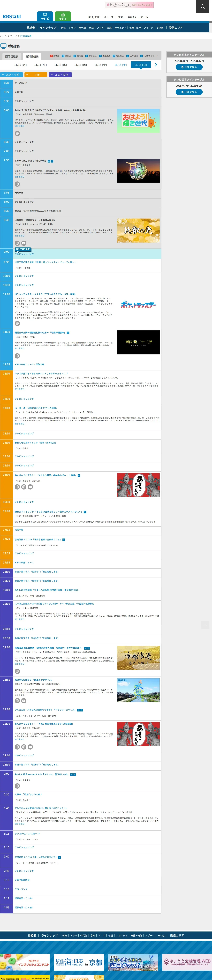
Task: Open アニメ category in top navigation
Action: [100, 28]
